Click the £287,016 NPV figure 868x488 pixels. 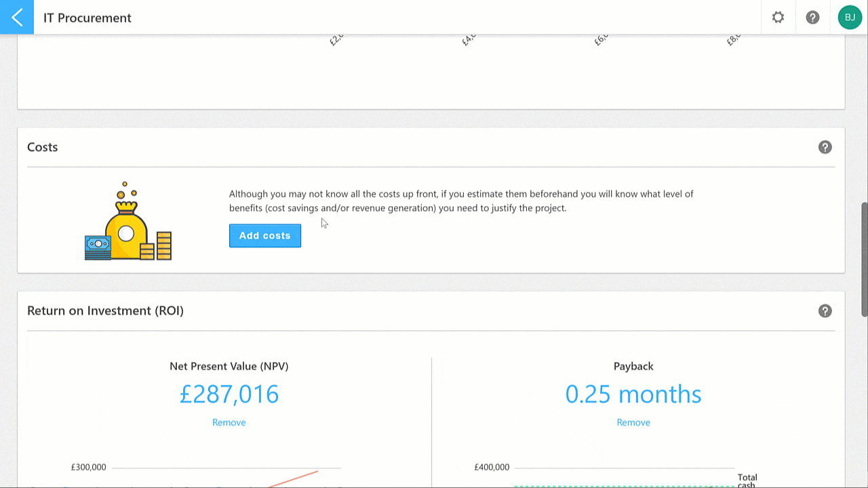pos(229,394)
